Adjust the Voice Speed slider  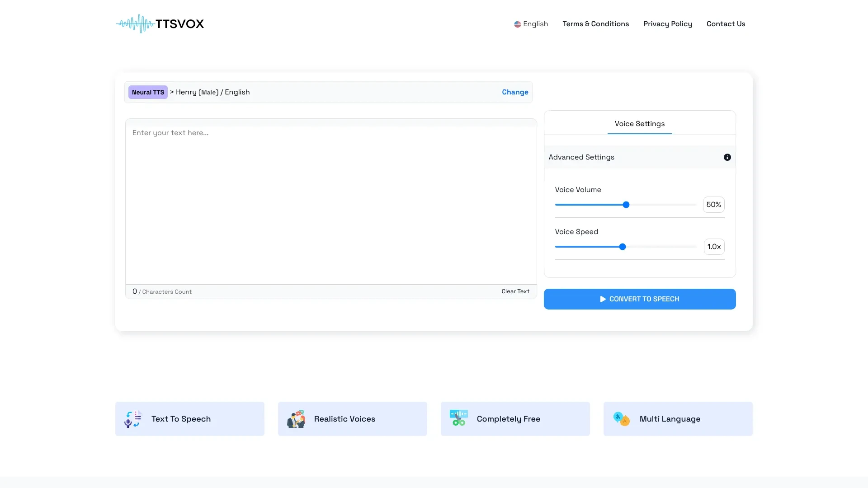point(623,247)
